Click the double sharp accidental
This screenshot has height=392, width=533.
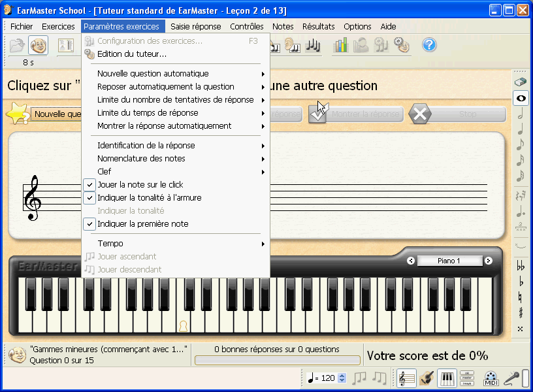[x=521, y=329]
